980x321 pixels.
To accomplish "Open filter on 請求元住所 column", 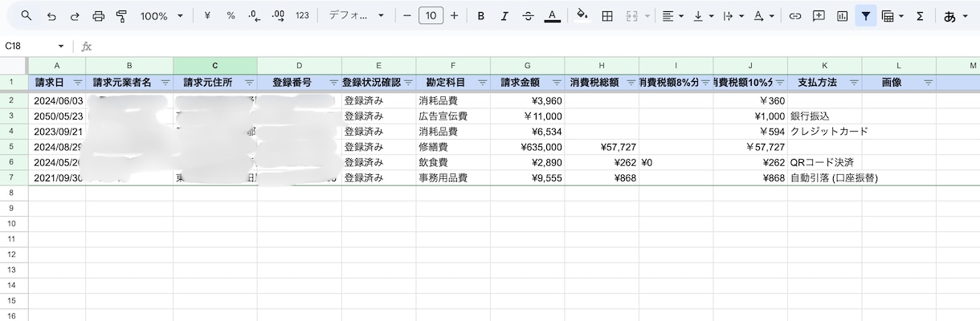I will (249, 83).
